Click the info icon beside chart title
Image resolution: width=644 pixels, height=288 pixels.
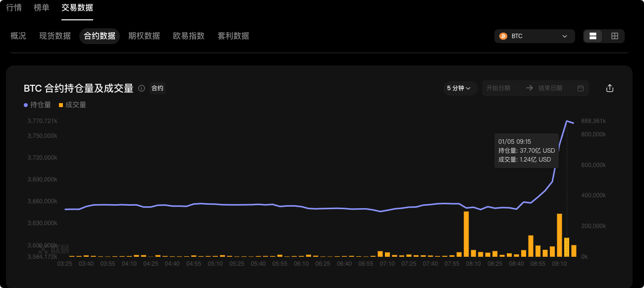click(142, 88)
